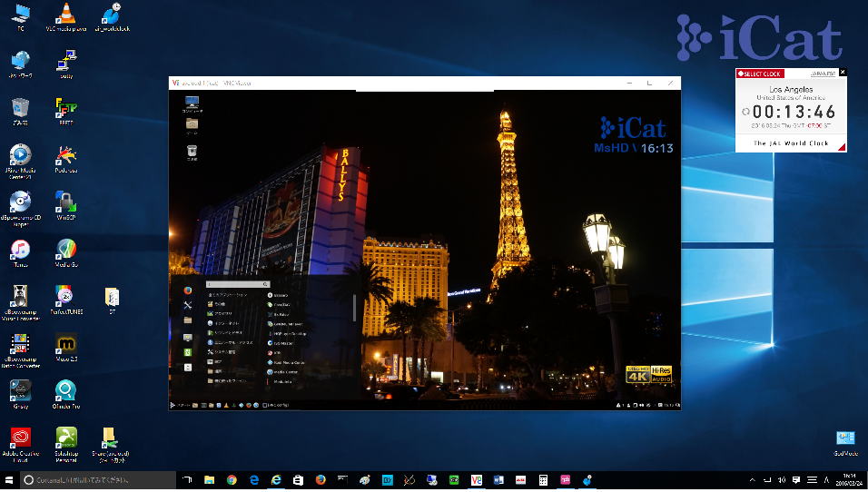Open the Network desktop icon

pyautogui.click(x=21, y=64)
